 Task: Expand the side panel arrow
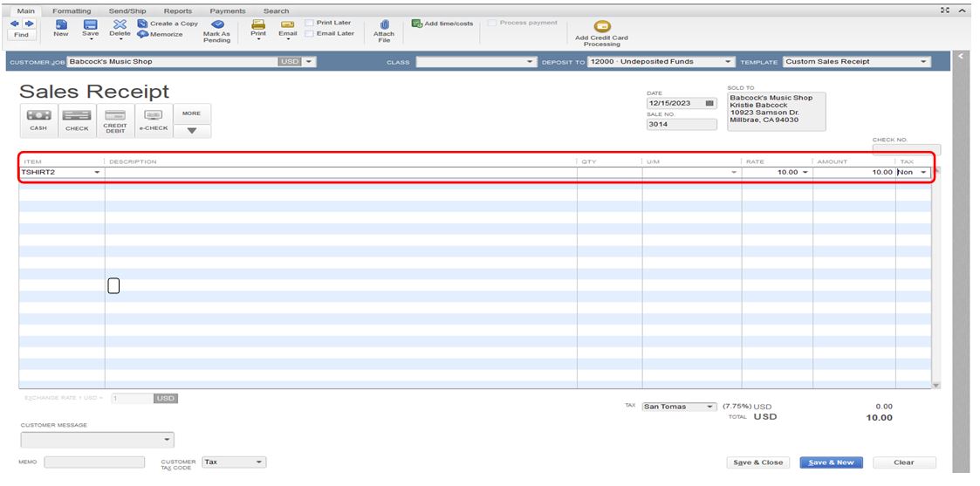960,58
